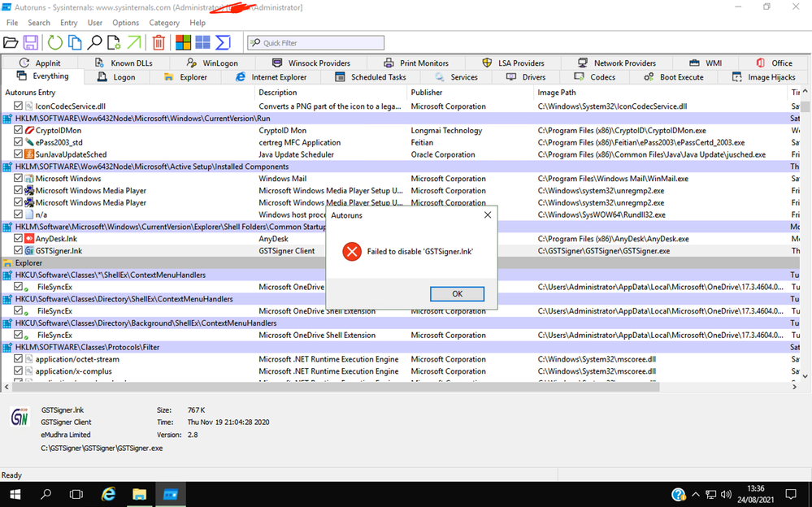Uncheck the CryptoIDMon entry checkbox
This screenshot has width=812, height=507.
[x=18, y=130]
